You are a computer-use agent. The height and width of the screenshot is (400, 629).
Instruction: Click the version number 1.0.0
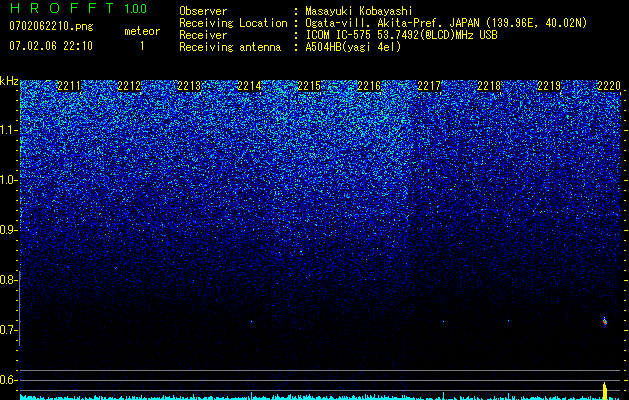(x=136, y=9)
